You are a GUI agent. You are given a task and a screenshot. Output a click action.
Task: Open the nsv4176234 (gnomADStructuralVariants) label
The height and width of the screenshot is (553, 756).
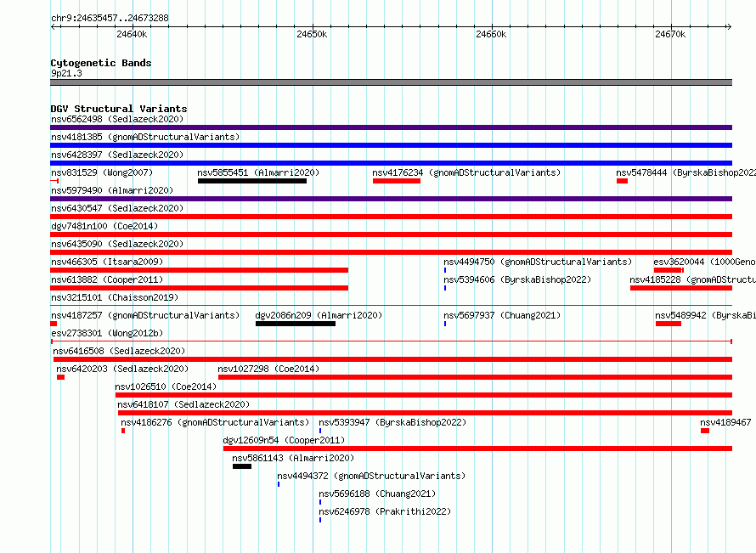click(x=466, y=172)
